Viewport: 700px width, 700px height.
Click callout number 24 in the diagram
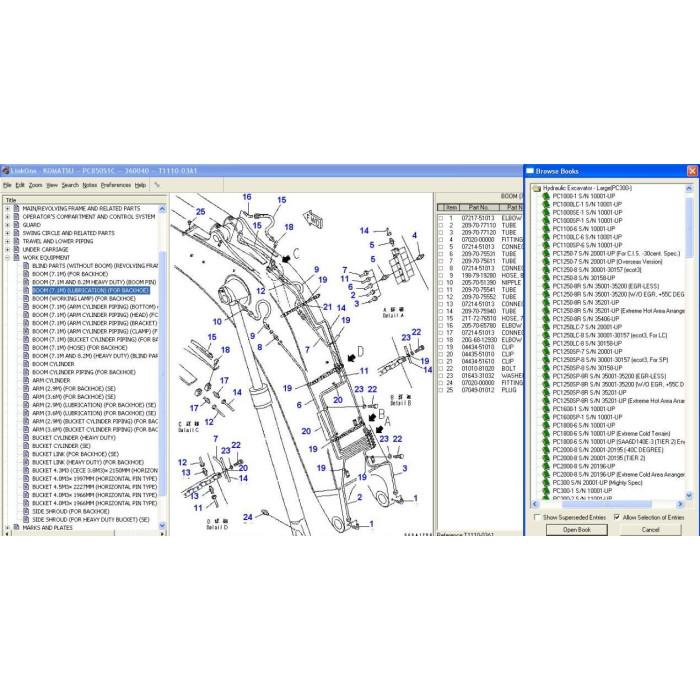coord(248,517)
